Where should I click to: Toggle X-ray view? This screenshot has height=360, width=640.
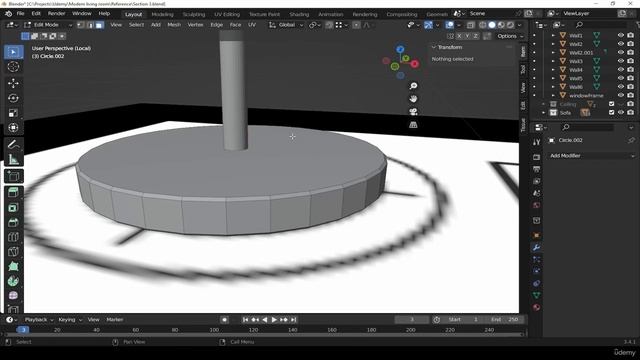(470, 25)
